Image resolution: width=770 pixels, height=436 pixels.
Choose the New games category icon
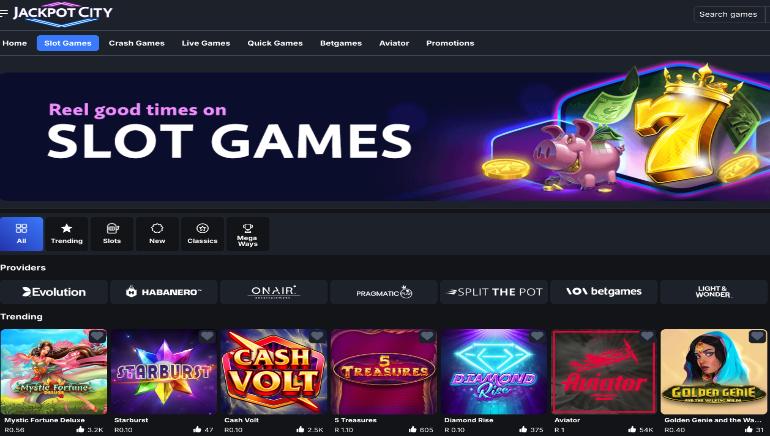pyautogui.click(x=157, y=228)
